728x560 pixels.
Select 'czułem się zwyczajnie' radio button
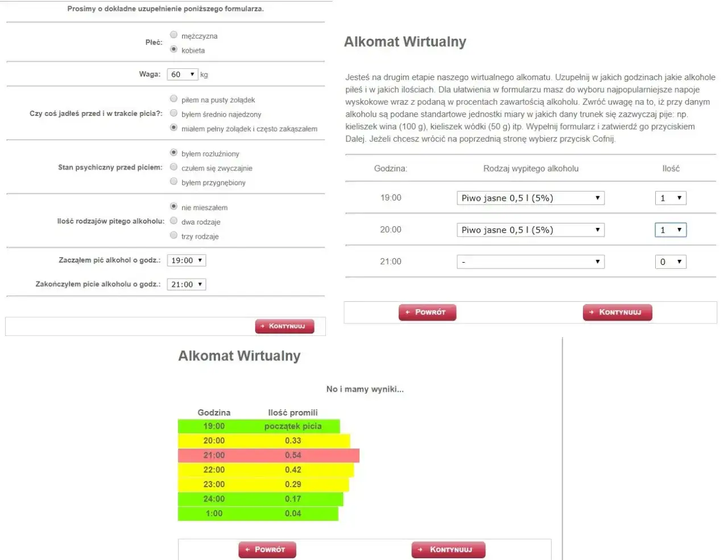(x=174, y=168)
